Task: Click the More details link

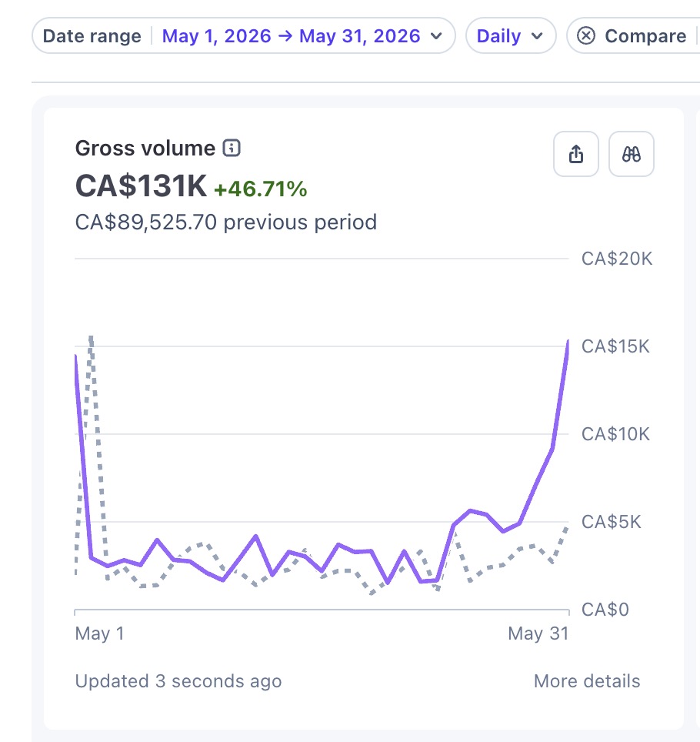Action: pos(586,681)
